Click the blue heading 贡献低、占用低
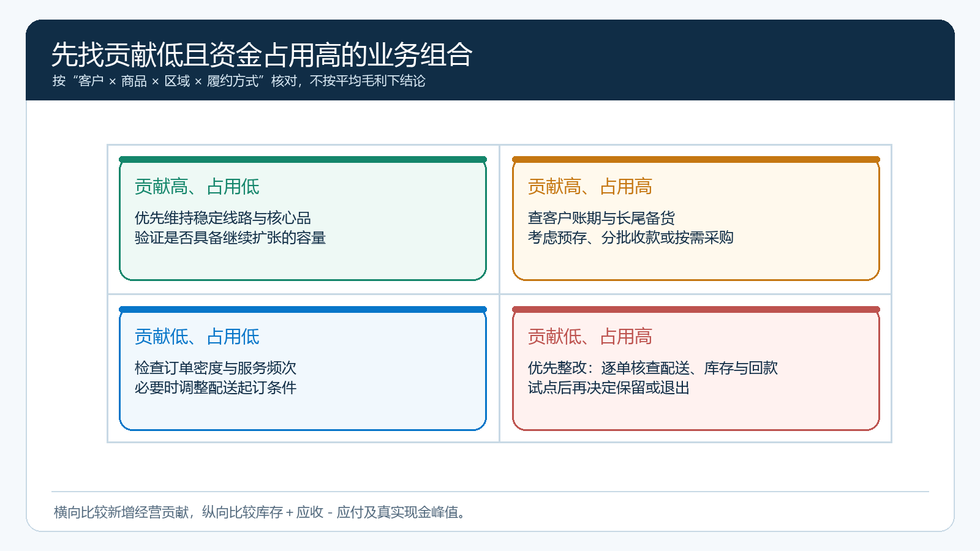Screen dimensions: 980x551 197,337
